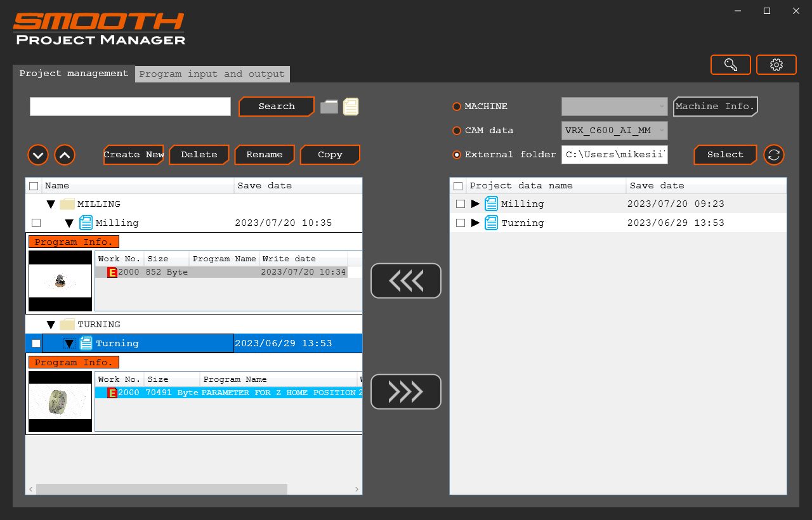Click the key icon button

click(731, 65)
